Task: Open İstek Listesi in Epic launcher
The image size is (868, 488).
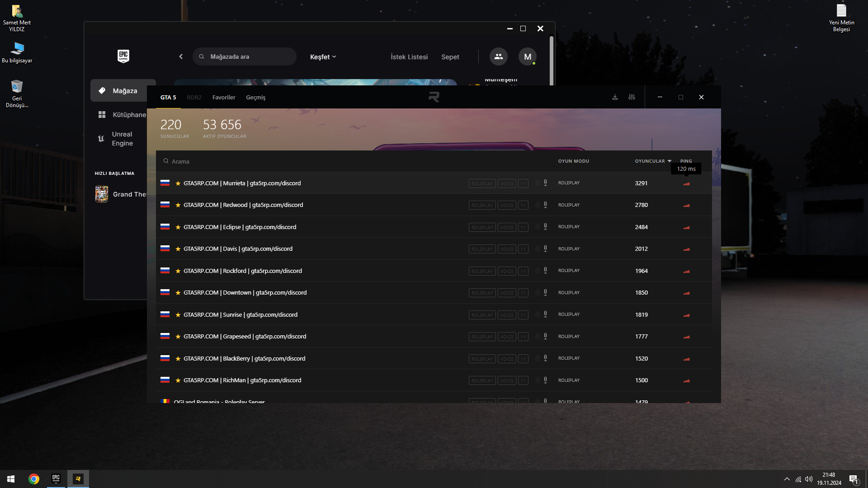Action: coord(409,57)
